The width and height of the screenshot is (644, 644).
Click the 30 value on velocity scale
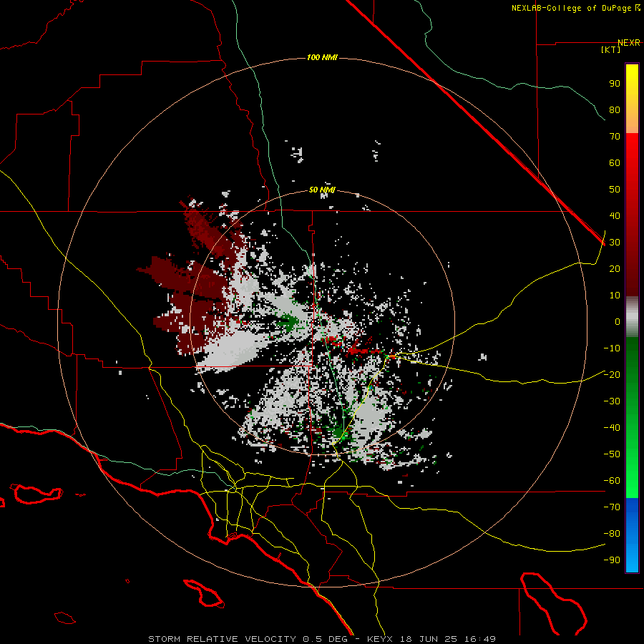pyautogui.click(x=615, y=243)
